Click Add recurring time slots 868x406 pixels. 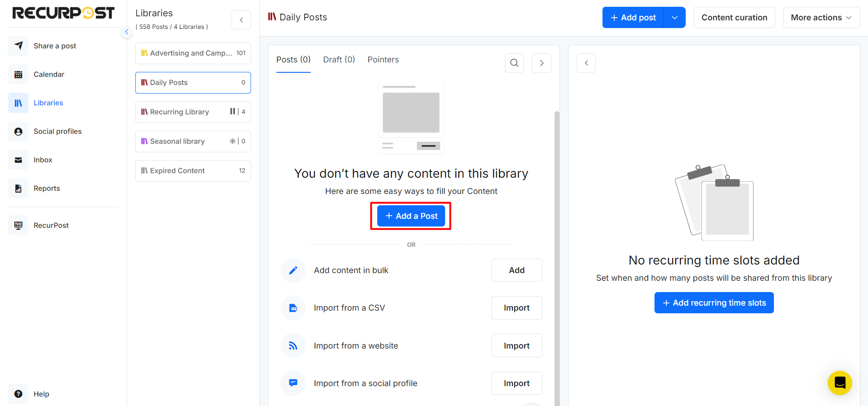714,303
